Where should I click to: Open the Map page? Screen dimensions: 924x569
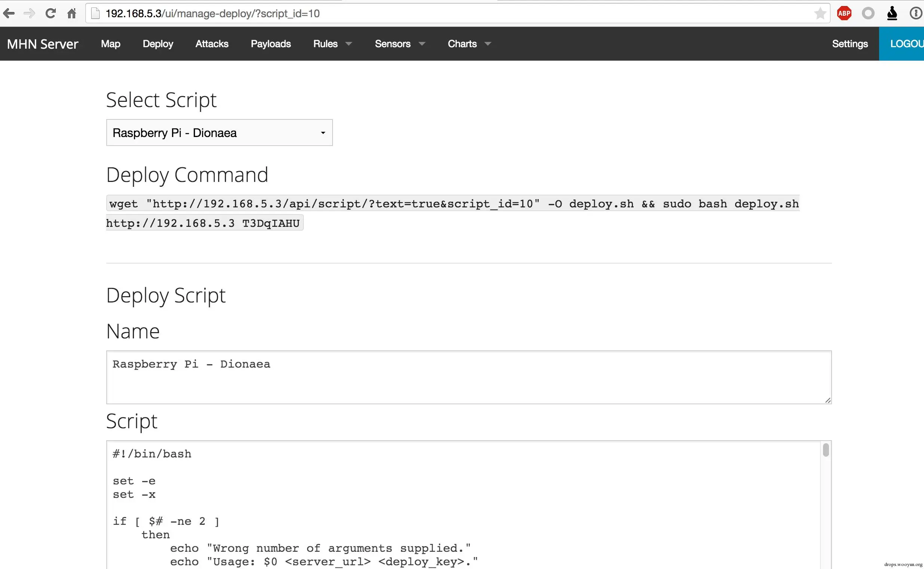pyautogui.click(x=111, y=44)
